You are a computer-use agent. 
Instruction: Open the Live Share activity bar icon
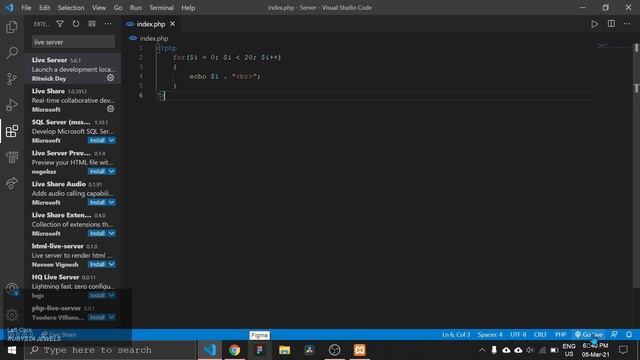(x=12, y=183)
